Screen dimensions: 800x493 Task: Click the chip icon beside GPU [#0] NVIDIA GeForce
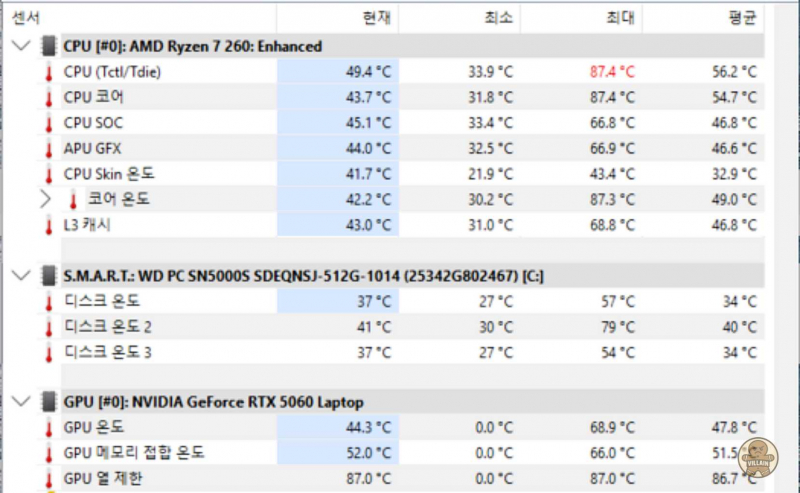[48, 402]
